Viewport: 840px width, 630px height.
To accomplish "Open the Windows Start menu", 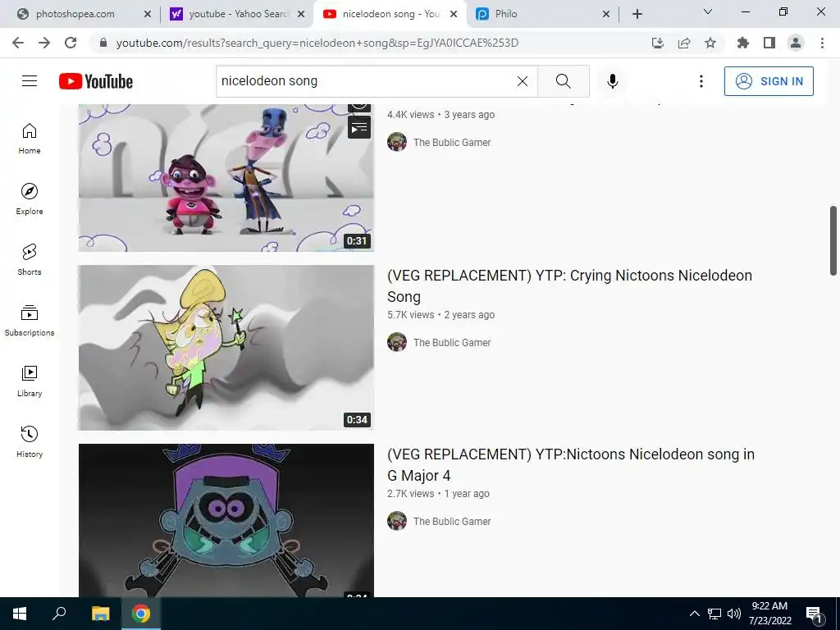I will [x=20, y=614].
